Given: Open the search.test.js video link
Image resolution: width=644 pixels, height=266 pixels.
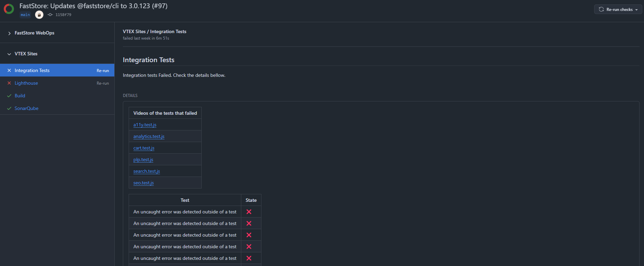Looking at the screenshot, I should (x=146, y=171).
